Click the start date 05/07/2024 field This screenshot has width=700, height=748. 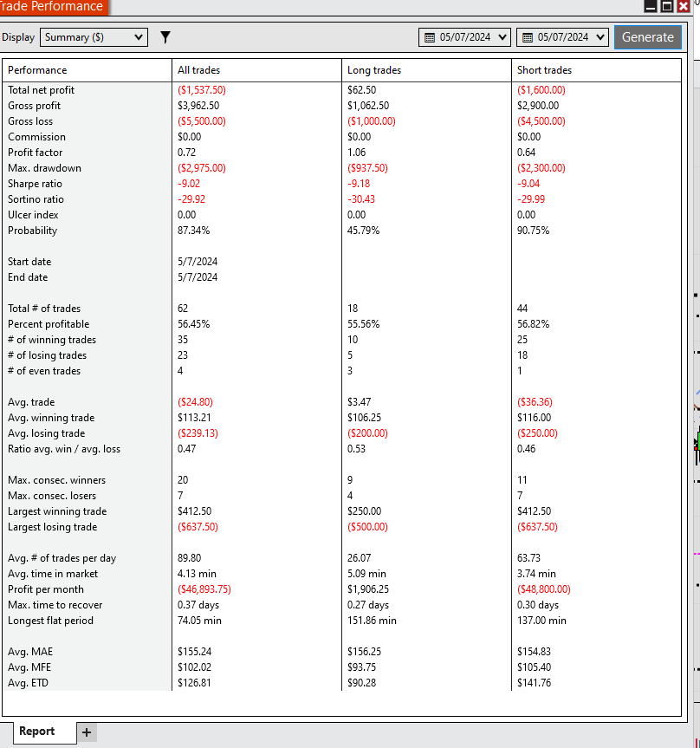tap(465, 37)
